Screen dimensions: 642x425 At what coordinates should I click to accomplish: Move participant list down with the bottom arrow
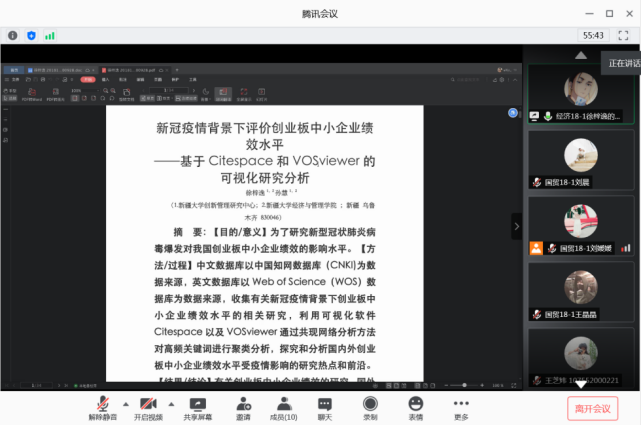pyautogui.click(x=581, y=384)
